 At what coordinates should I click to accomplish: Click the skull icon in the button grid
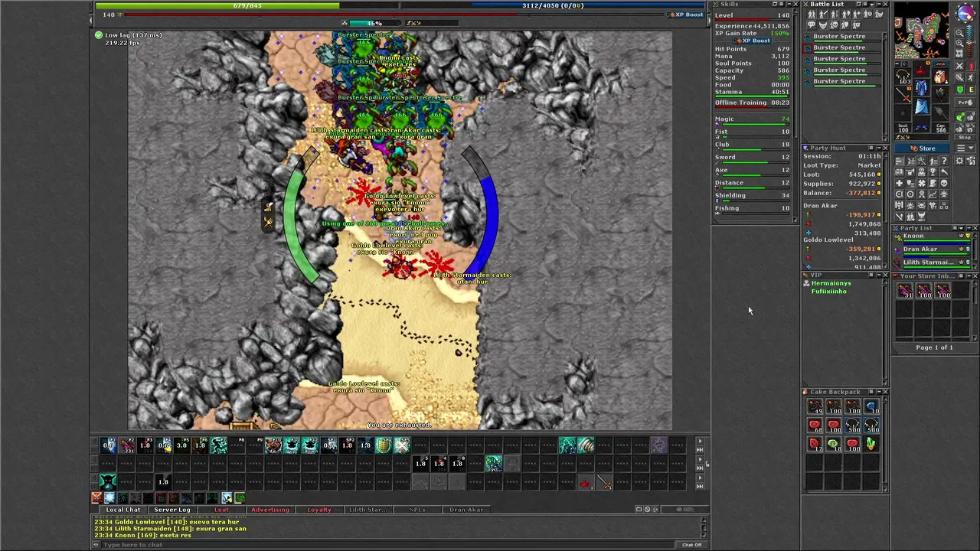(944, 183)
